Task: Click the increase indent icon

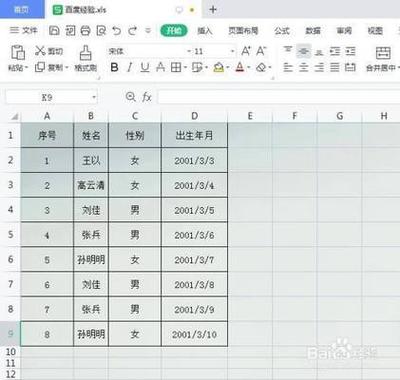Action: (350, 51)
